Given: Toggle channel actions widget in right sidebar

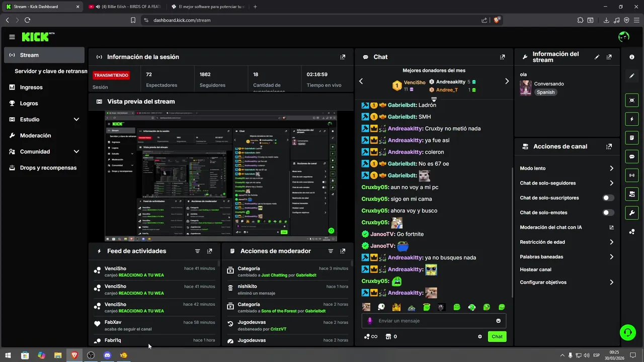Looking at the screenshot, I should pos(632,194).
